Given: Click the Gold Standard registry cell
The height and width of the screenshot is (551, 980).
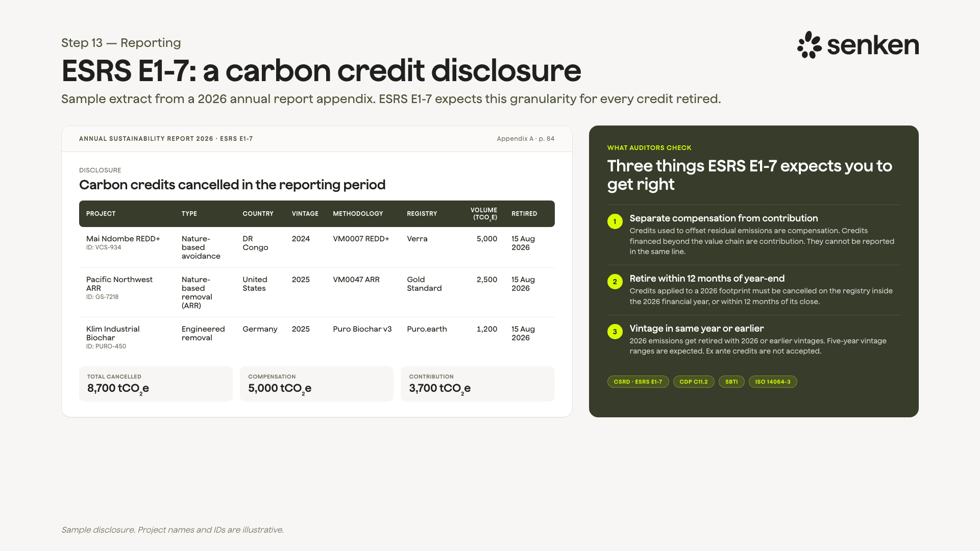Looking at the screenshot, I should tap(424, 284).
